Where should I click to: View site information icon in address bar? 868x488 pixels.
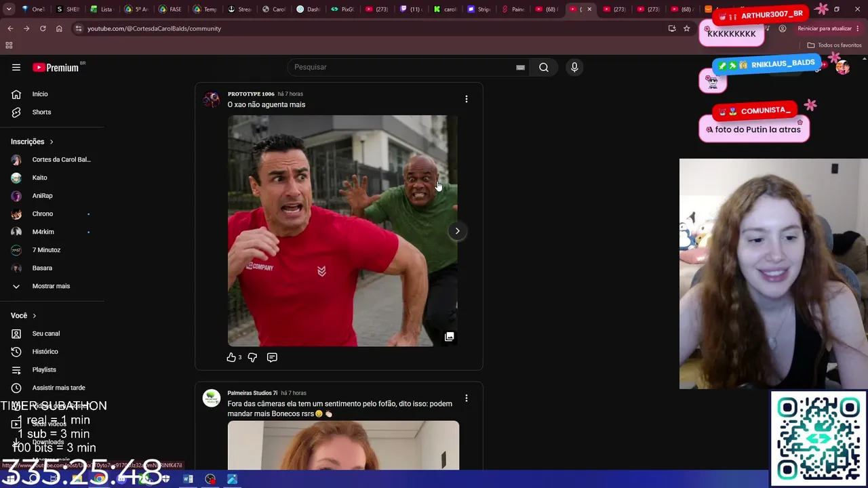(79, 28)
